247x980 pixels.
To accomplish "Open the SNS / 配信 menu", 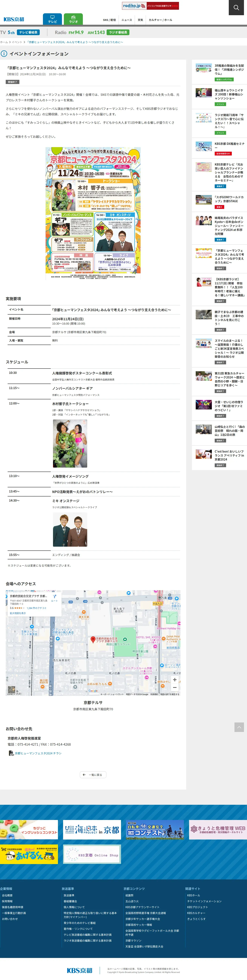I will (109, 20).
